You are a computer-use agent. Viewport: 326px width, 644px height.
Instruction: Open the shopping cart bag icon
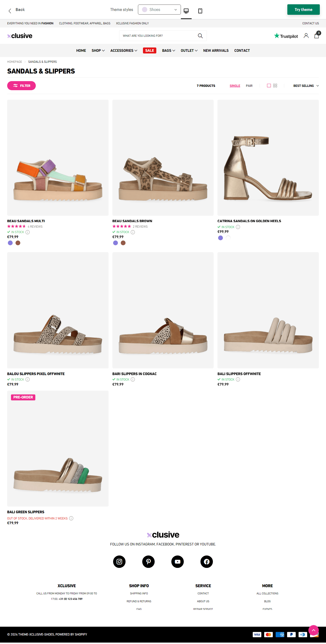pos(316,36)
